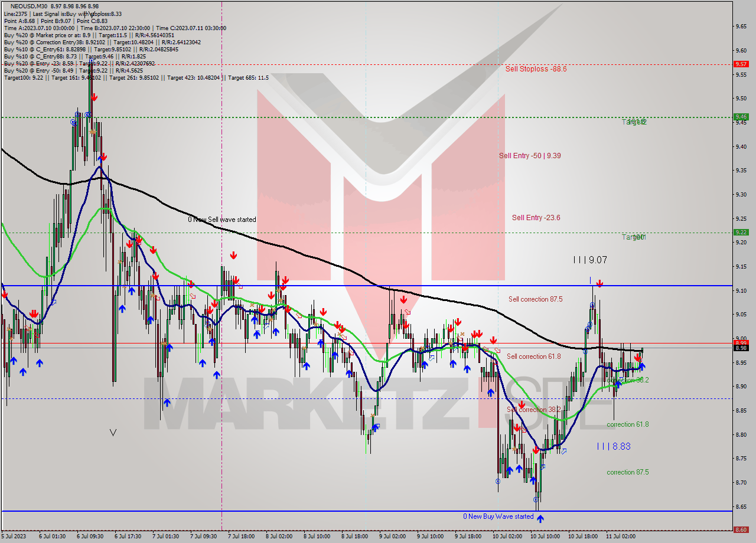
Task: Click blue up arrow beside 'New Buy Wave started'
Action: 540,518
